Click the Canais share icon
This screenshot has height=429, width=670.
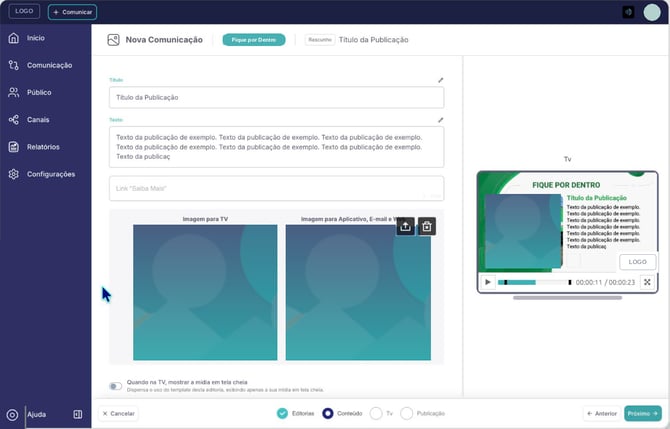(x=14, y=120)
